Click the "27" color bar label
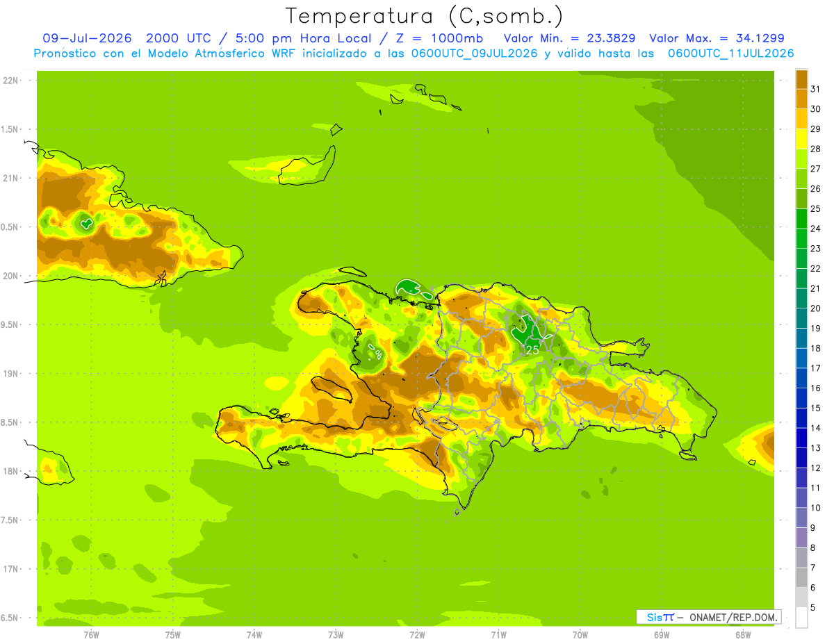 coord(816,169)
